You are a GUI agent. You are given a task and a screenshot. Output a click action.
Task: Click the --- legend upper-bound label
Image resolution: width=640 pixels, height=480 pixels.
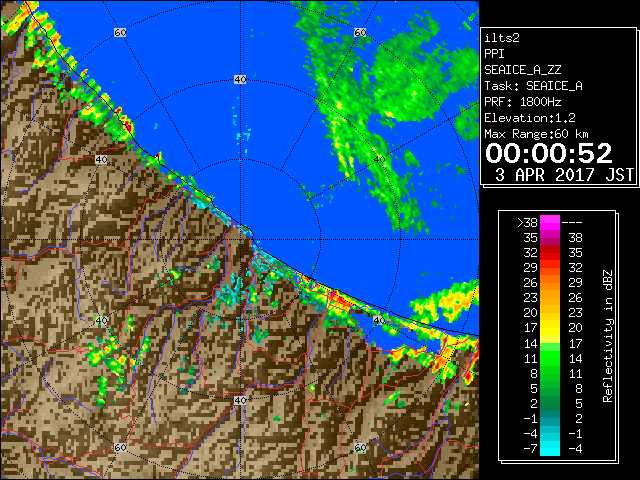571,223
